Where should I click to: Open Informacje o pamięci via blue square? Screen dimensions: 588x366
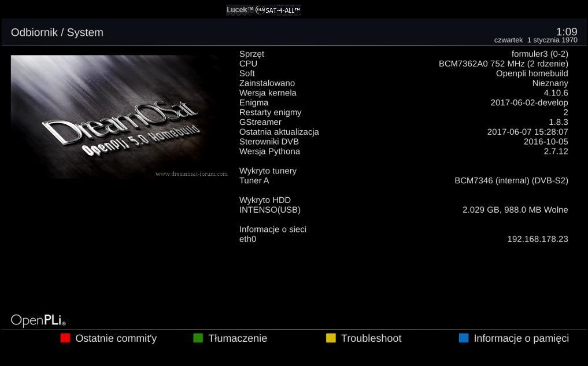pos(464,338)
